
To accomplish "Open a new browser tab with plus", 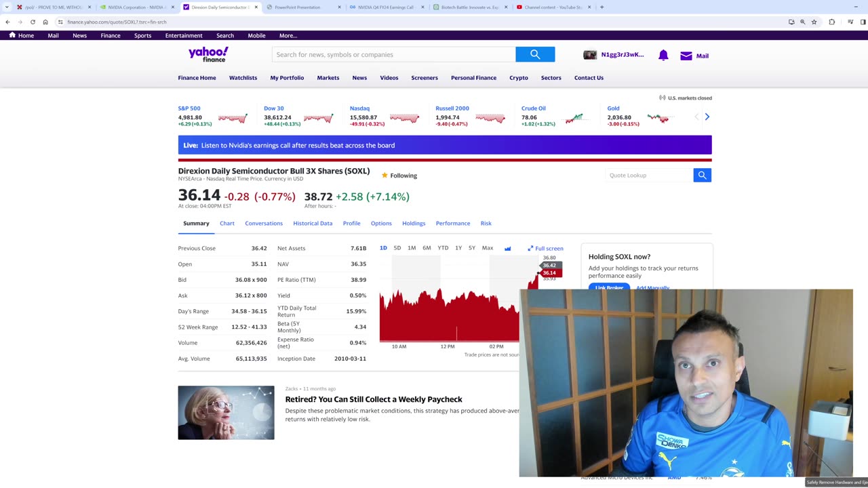I will point(601,7).
